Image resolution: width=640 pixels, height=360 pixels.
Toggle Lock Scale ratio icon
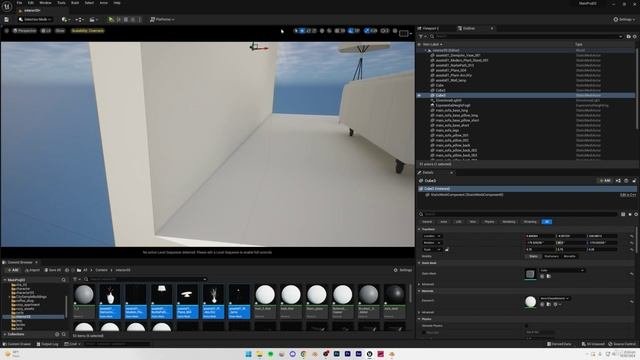(447, 249)
